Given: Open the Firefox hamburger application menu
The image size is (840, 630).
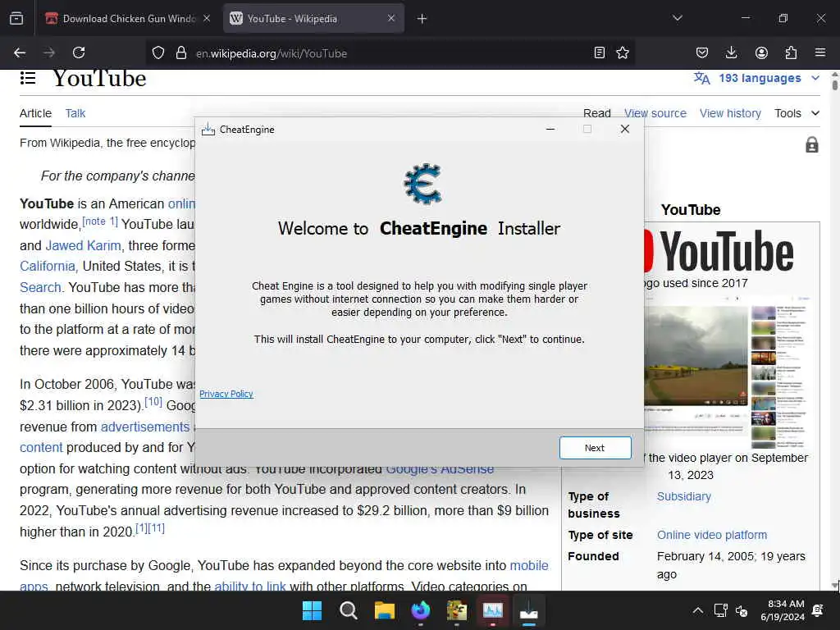Looking at the screenshot, I should pos(820,52).
